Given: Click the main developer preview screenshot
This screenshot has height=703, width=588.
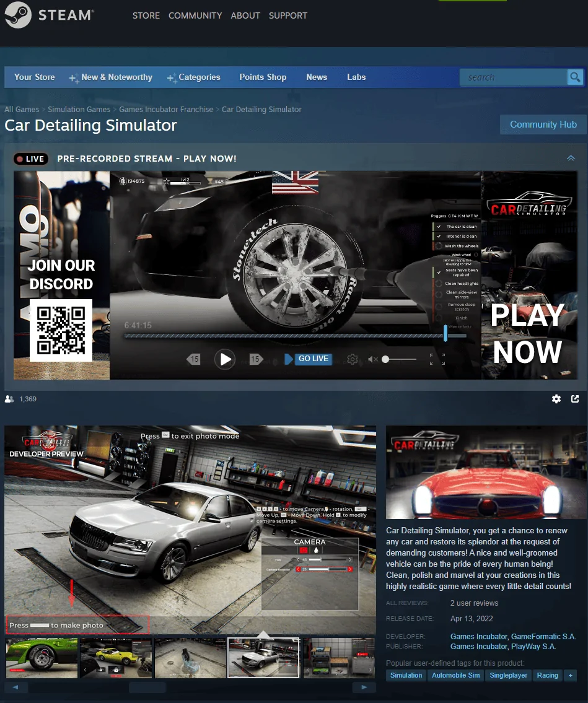Looking at the screenshot, I should click(190, 530).
